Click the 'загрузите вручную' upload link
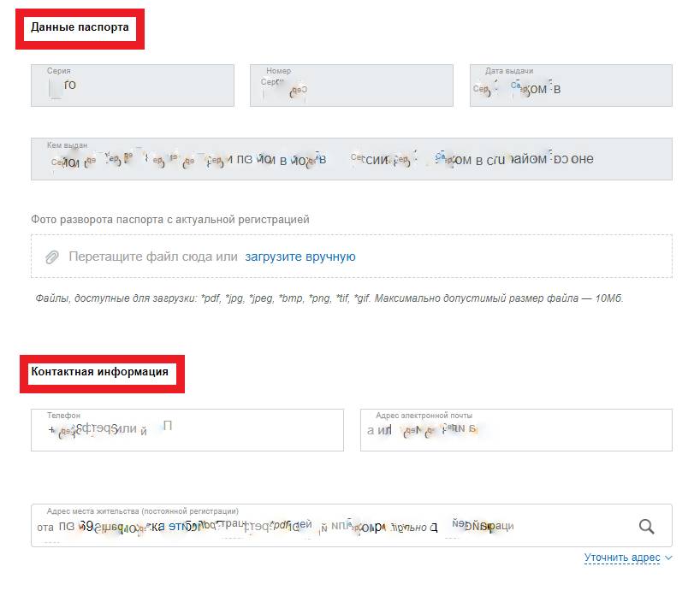 tap(300, 257)
